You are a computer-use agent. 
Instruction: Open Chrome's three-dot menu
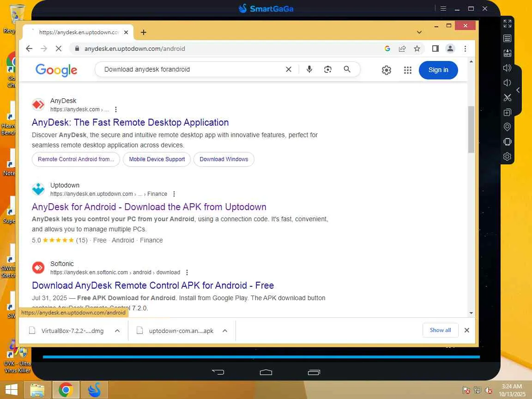click(465, 48)
